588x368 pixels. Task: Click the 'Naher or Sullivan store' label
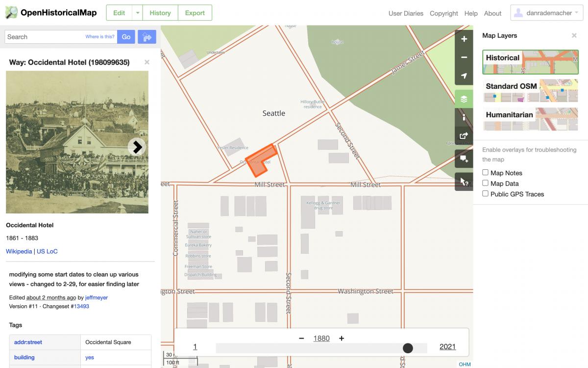199,234
